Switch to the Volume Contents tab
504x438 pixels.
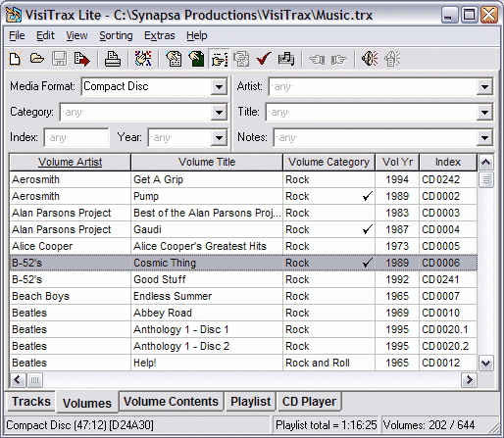pos(171,402)
